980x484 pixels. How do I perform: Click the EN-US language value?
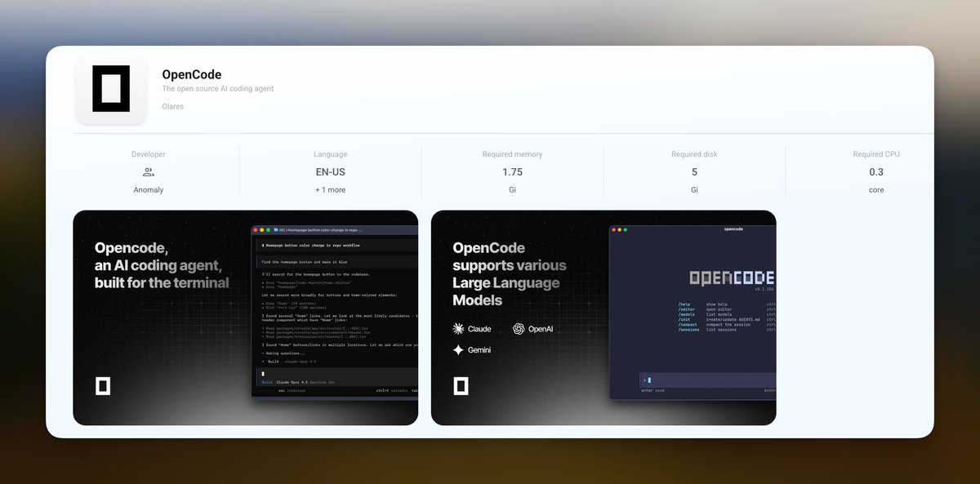(x=331, y=172)
